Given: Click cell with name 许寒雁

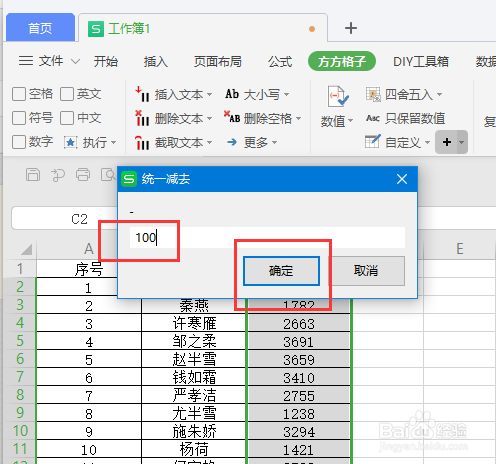Looking at the screenshot, I should click(194, 323).
